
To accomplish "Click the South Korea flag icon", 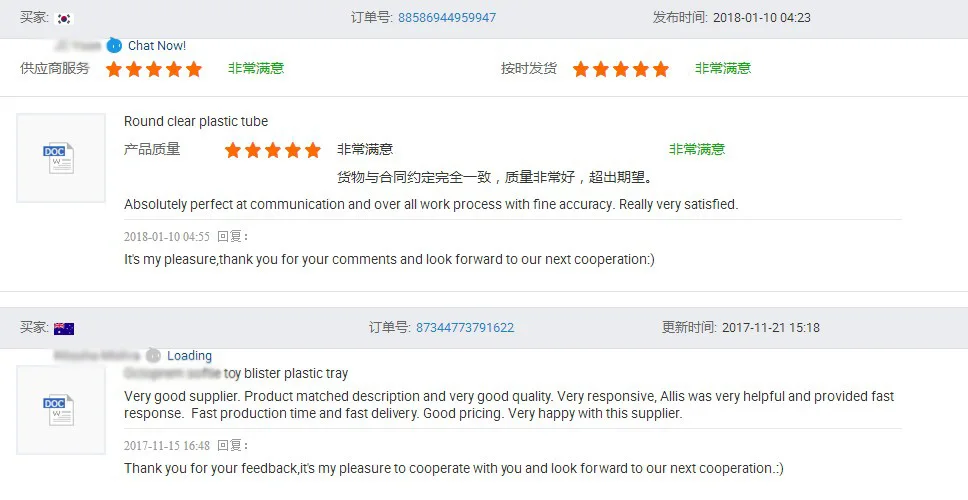I will pyautogui.click(x=65, y=18).
